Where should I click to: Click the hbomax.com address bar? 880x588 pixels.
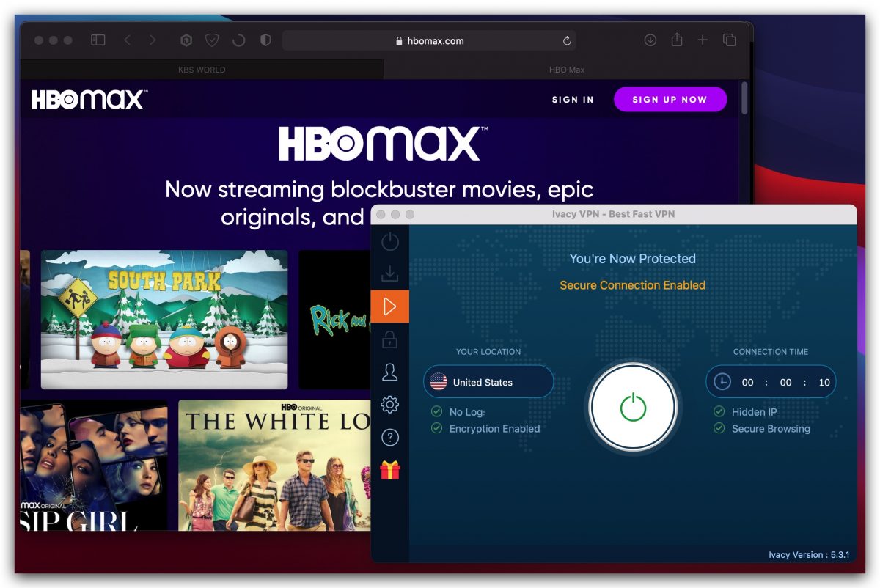(x=429, y=41)
